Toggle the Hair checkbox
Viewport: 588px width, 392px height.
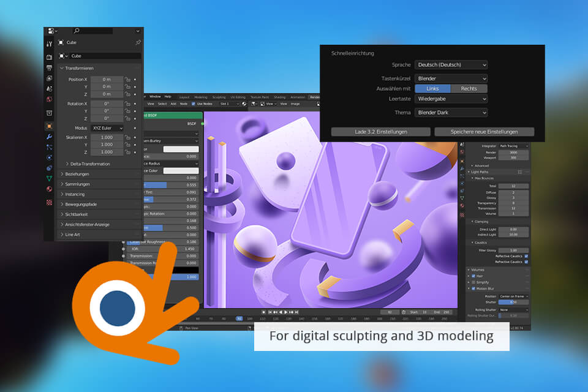tap(473, 276)
